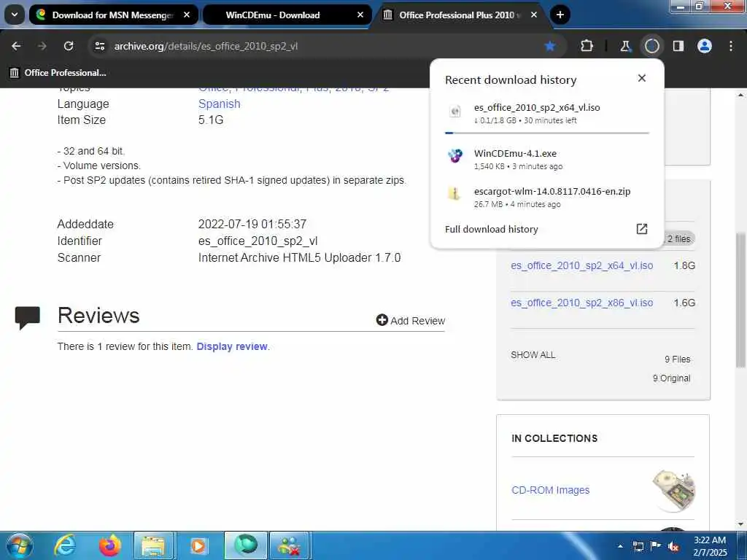The height and width of the screenshot is (560, 747).
Task: Open Chrome Labs flask icon
Action: (x=625, y=46)
